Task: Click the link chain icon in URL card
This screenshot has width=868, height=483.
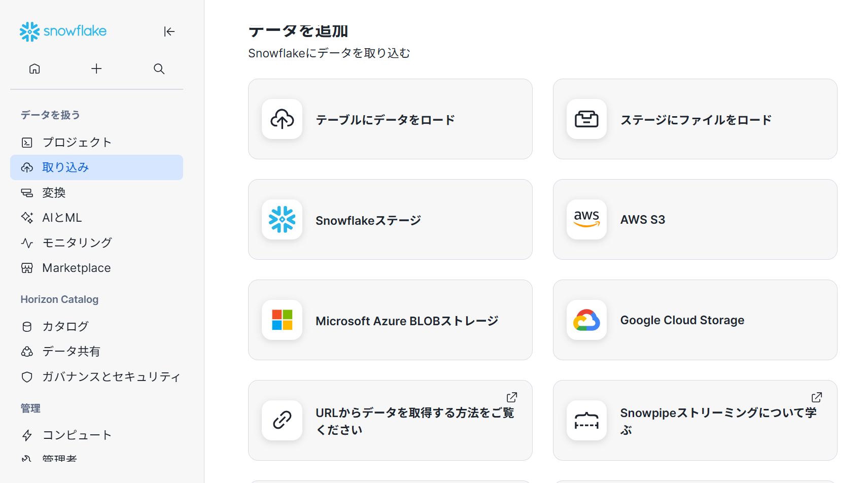Action: click(x=282, y=421)
